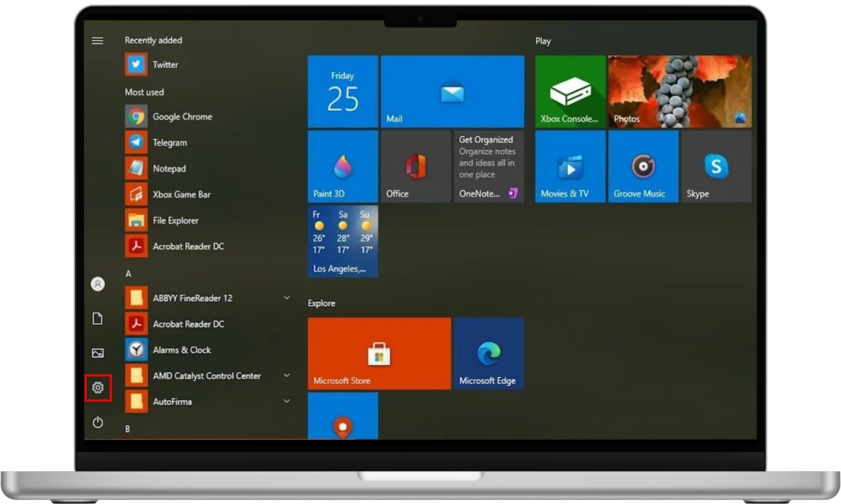Open Notepad
This screenshot has width=841, height=504.
click(169, 168)
